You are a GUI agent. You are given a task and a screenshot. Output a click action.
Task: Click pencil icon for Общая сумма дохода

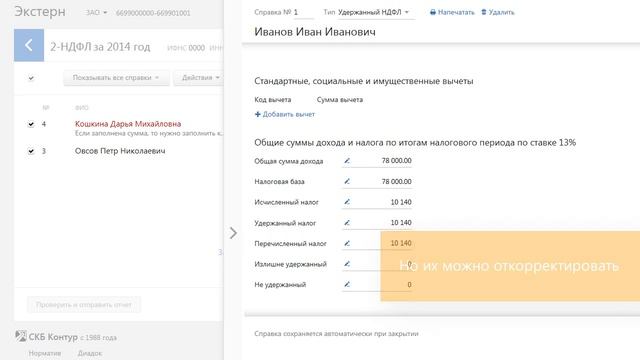pyautogui.click(x=347, y=161)
